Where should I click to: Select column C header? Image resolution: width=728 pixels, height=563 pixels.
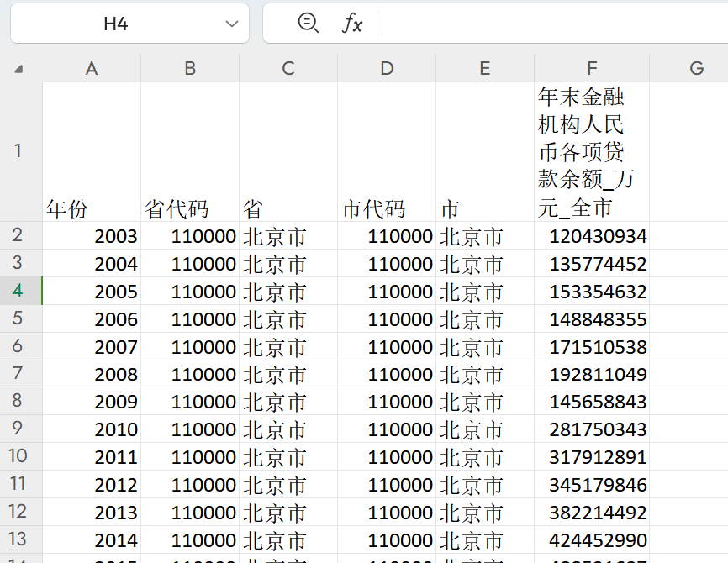point(288,68)
